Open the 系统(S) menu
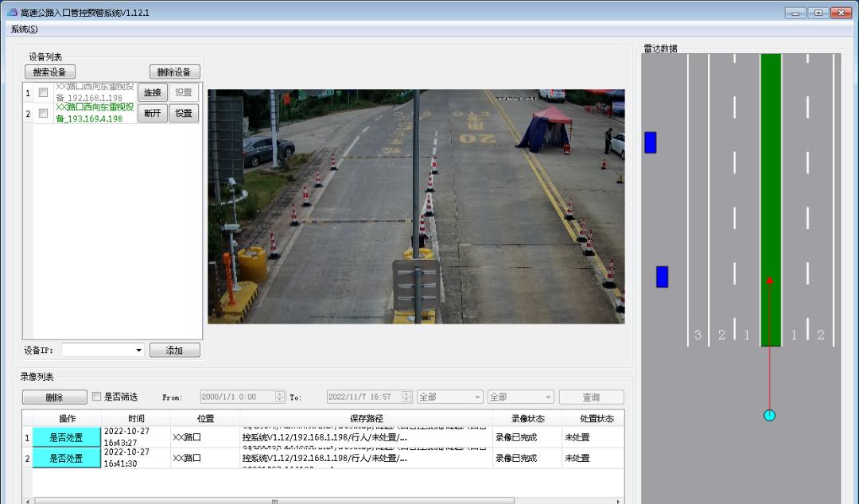The width and height of the screenshot is (859, 504). [x=25, y=29]
